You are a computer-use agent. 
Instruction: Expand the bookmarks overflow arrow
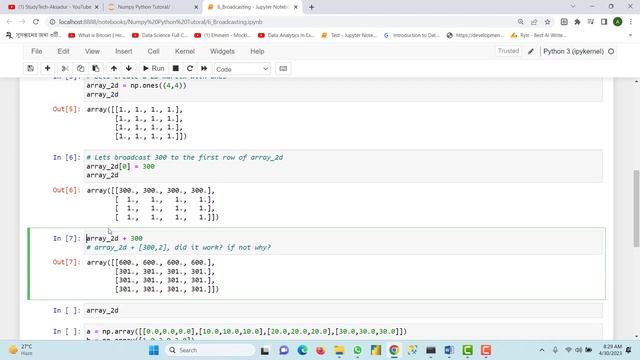(x=630, y=36)
